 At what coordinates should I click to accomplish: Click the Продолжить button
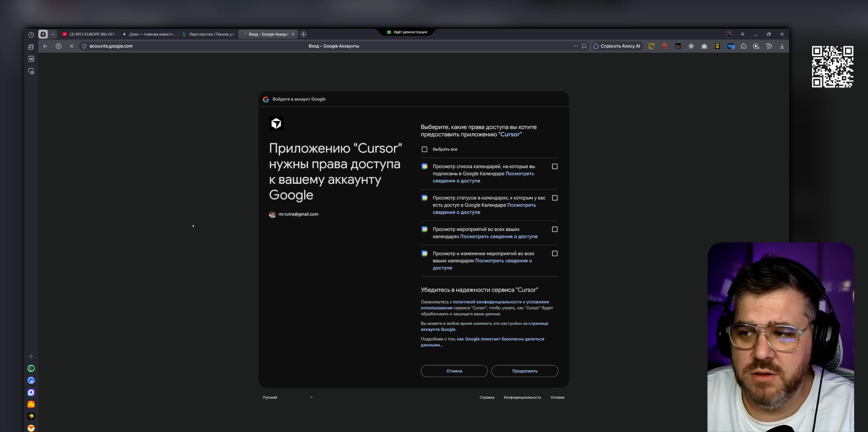click(525, 371)
